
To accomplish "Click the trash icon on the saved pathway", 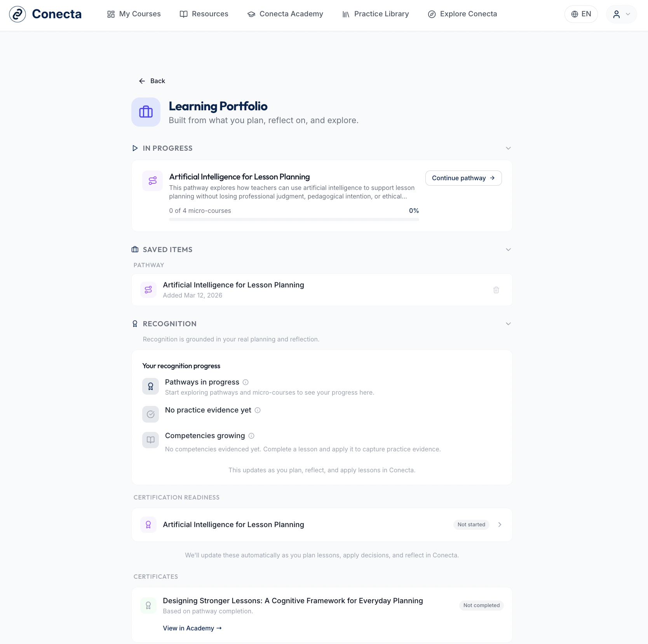I will (x=496, y=290).
